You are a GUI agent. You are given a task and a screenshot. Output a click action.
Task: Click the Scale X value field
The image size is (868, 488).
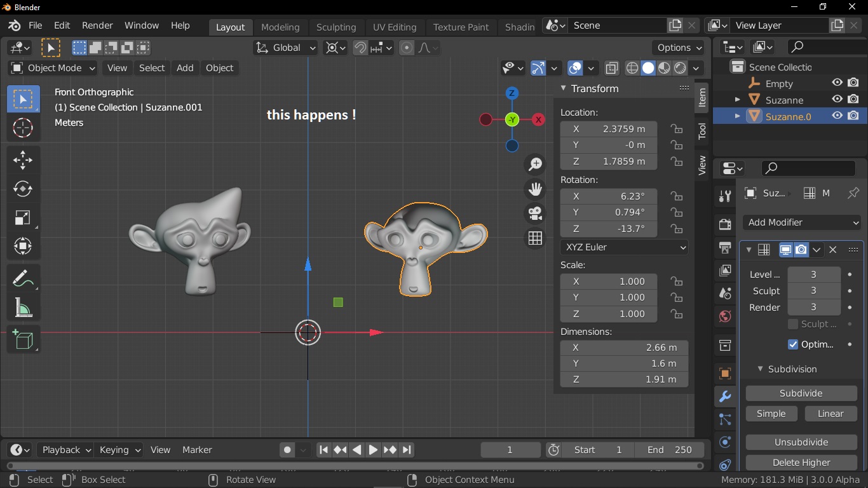[x=608, y=281]
